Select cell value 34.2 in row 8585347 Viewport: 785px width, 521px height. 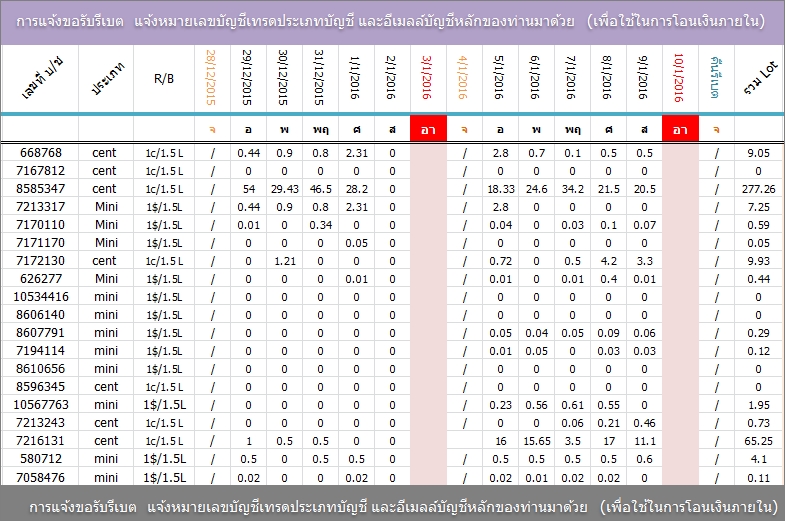[573, 189]
